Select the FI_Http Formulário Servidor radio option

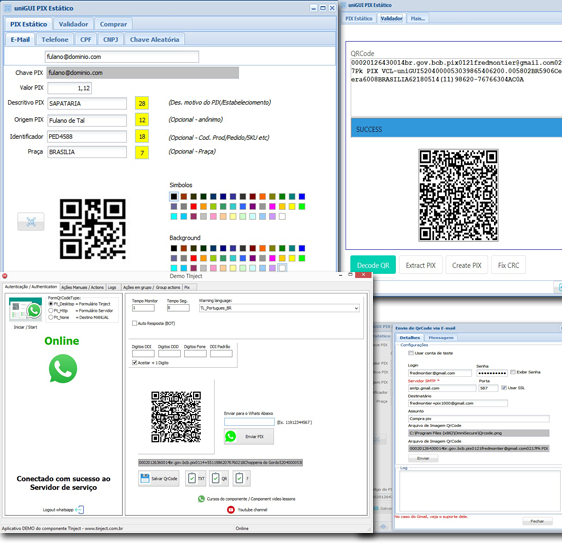pyautogui.click(x=51, y=310)
